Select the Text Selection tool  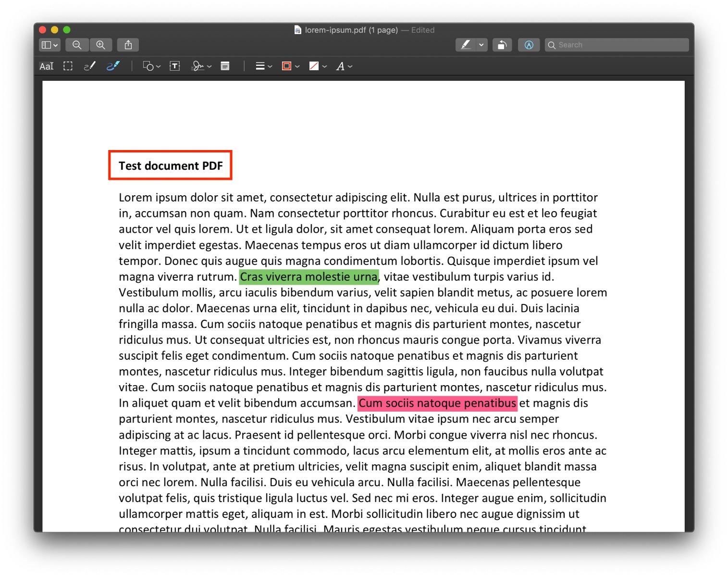coord(47,66)
